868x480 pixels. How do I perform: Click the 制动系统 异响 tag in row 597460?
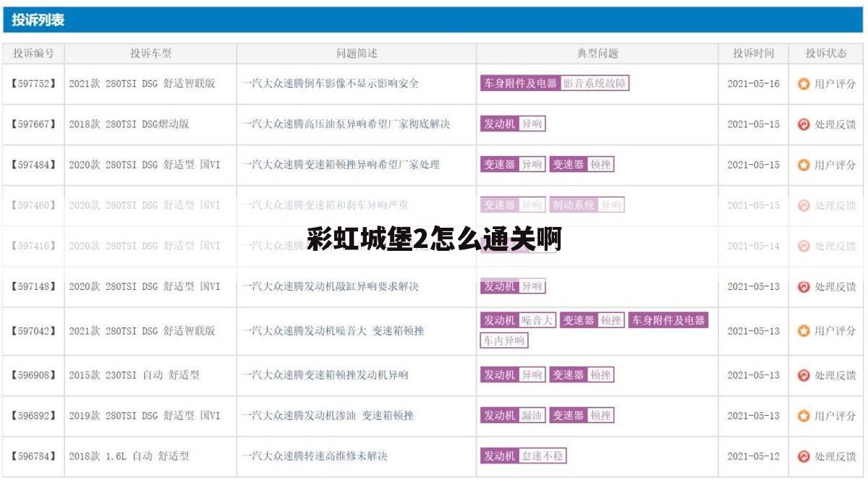(587, 205)
